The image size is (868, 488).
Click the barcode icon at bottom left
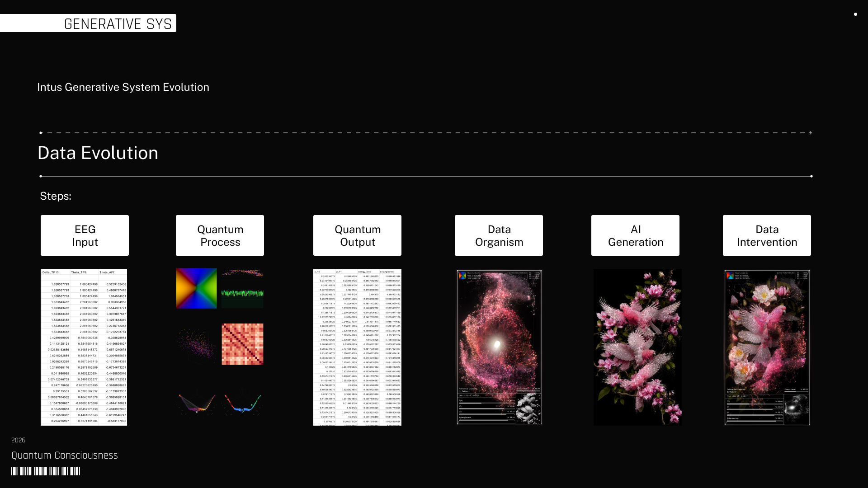coord(46,471)
